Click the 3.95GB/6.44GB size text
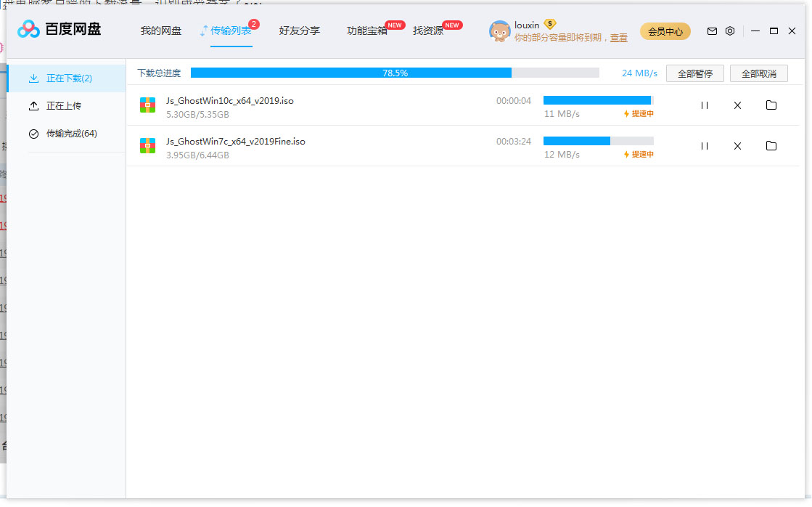The height and width of the screenshot is (507, 812). [197, 155]
